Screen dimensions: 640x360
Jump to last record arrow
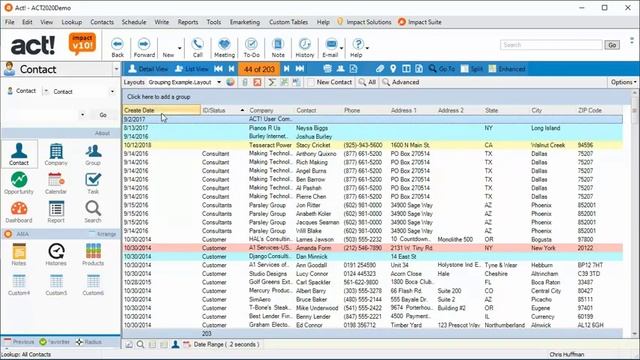pos(300,69)
